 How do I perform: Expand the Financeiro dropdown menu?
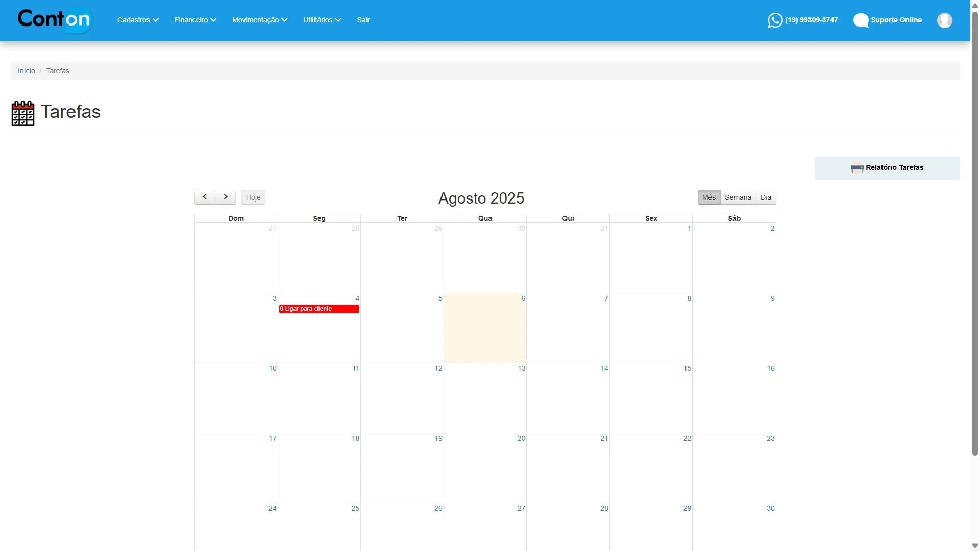(195, 20)
